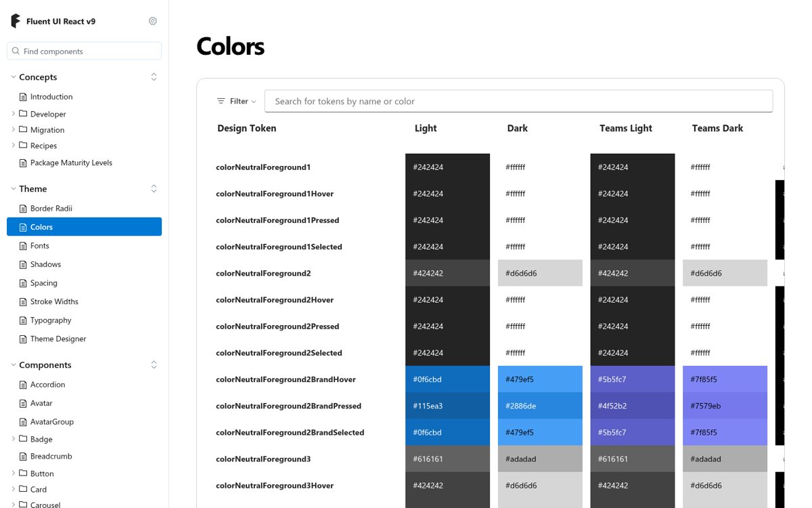
Task: Click Dark swatch #2886de for BrandPressed row
Action: [540, 406]
